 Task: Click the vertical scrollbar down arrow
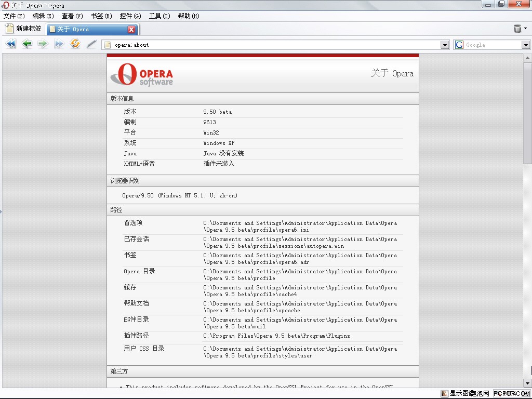coord(528,383)
